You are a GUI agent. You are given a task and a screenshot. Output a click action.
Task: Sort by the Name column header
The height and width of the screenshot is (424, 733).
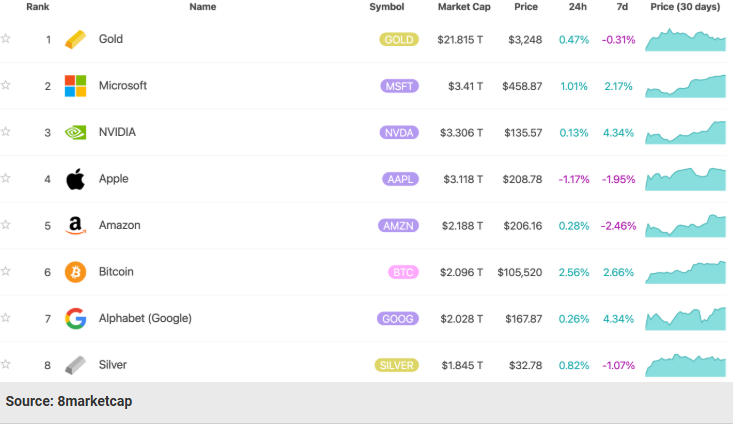point(203,7)
